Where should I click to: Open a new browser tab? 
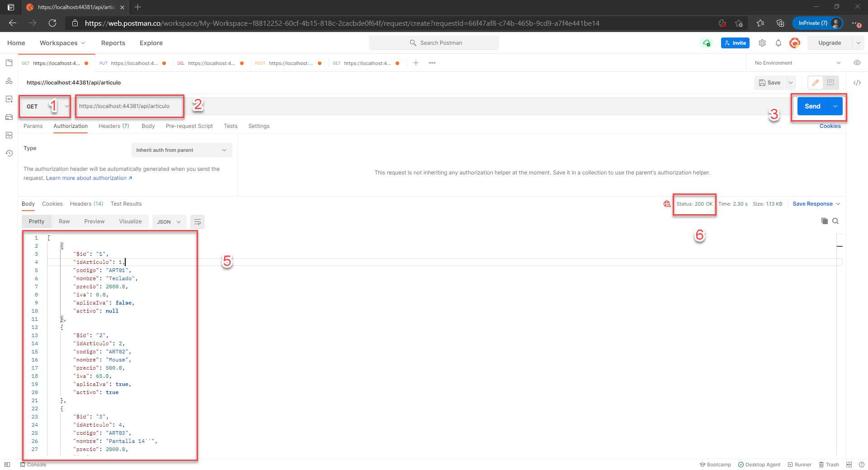(x=138, y=7)
